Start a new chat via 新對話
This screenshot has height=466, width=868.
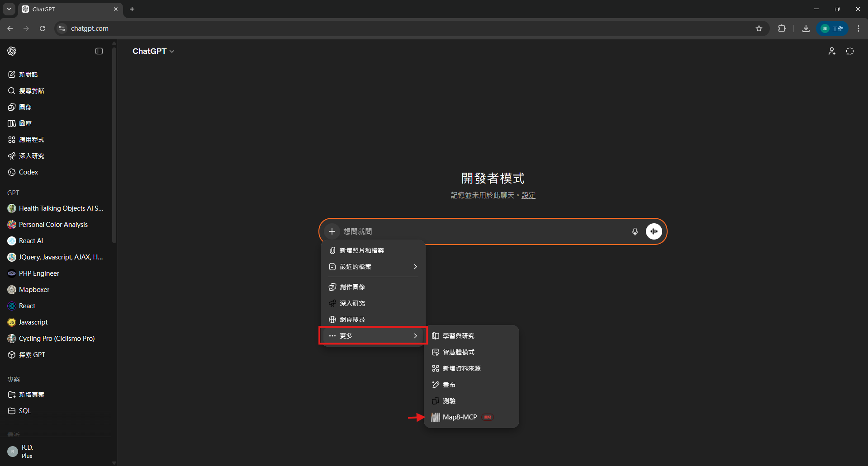(55, 75)
